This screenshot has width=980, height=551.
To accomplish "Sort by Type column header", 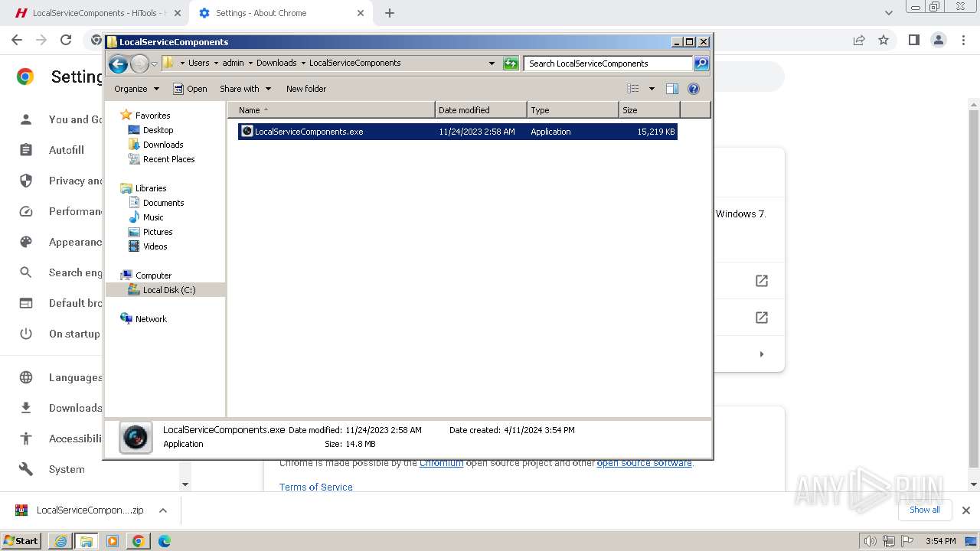I will click(573, 110).
